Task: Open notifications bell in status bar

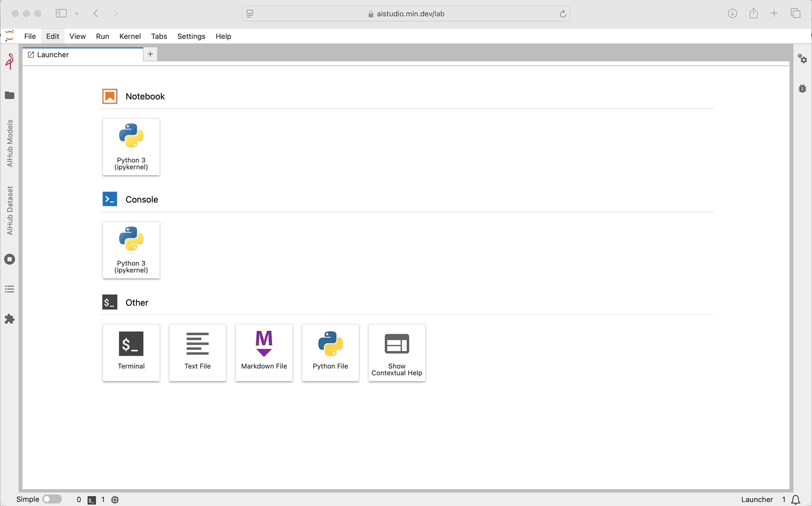Action: coord(796,500)
